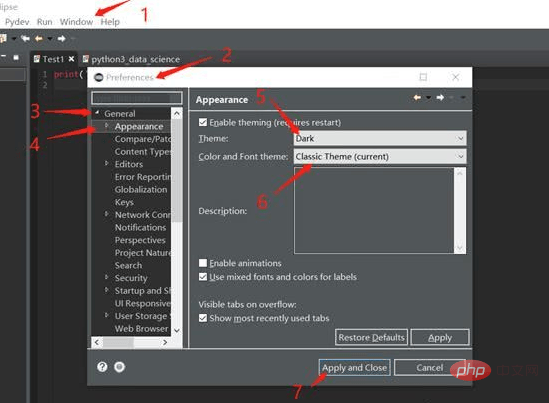The width and height of the screenshot is (549, 403).
Task: Toggle Enable theming checkbox
Action: [203, 122]
